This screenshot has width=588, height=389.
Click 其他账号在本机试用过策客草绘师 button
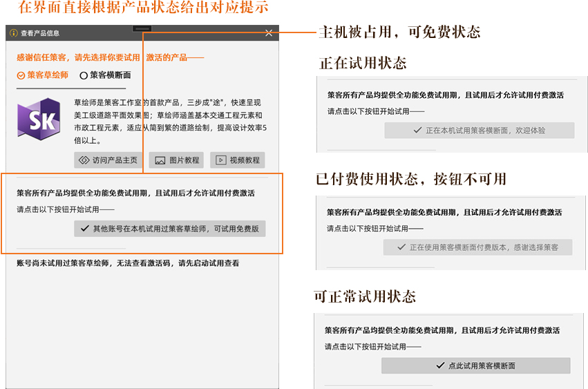click(170, 229)
